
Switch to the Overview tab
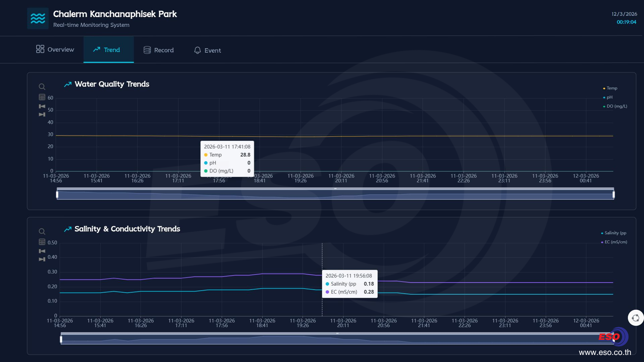55,50
